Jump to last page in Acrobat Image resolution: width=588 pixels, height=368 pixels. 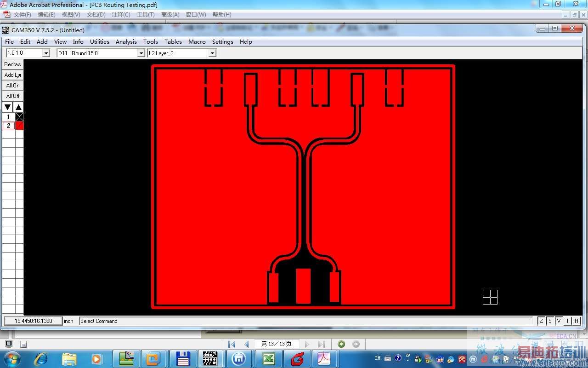click(x=322, y=344)
